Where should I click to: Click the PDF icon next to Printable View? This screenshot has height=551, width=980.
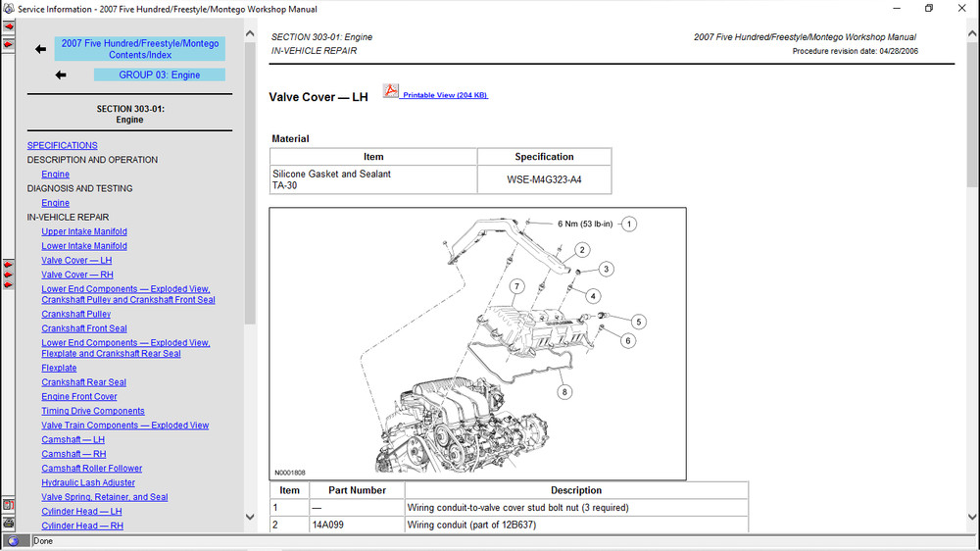pyautogui.click(x=391, y=91)
